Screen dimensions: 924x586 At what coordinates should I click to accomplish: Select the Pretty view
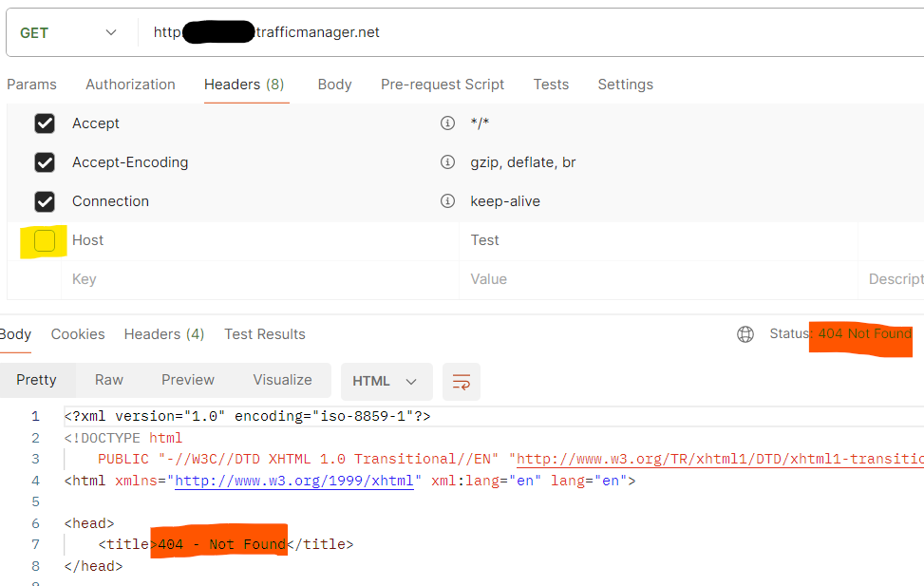[x=36, y=380]
